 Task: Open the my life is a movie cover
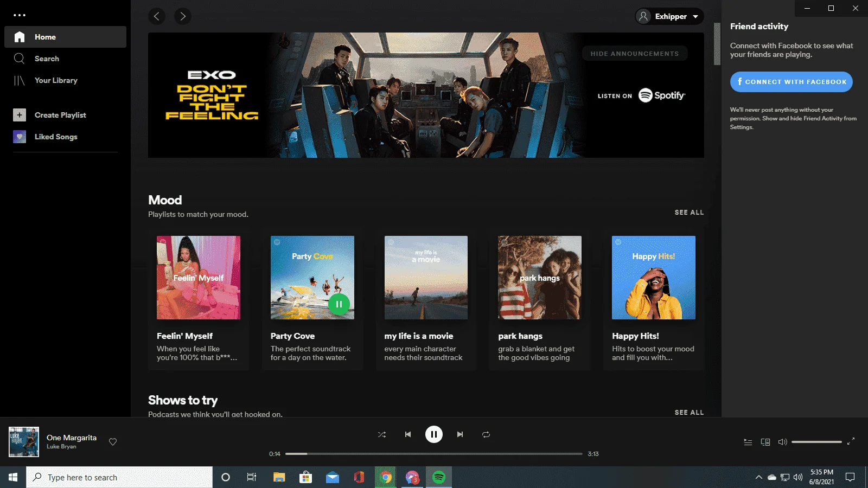[426, 278]
